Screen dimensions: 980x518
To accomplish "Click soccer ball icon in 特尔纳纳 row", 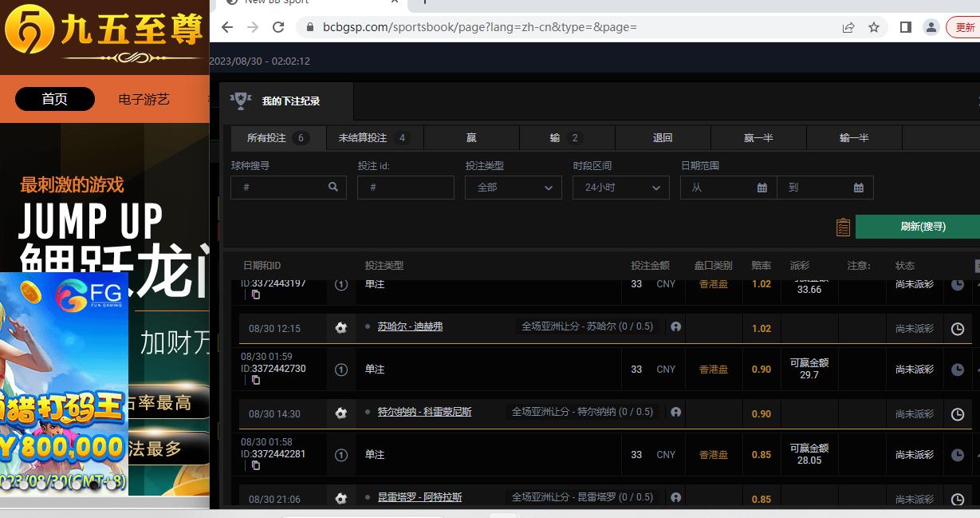I will 341,413.
